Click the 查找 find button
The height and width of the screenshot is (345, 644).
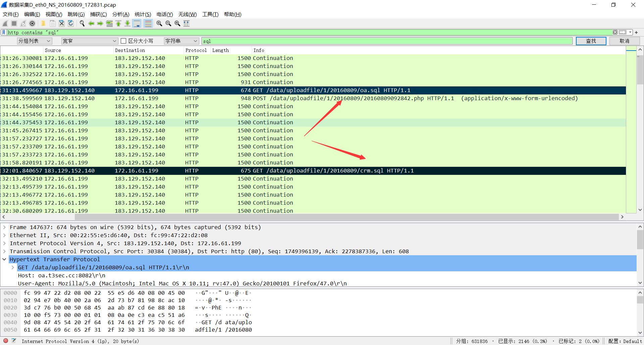[591, 41]
